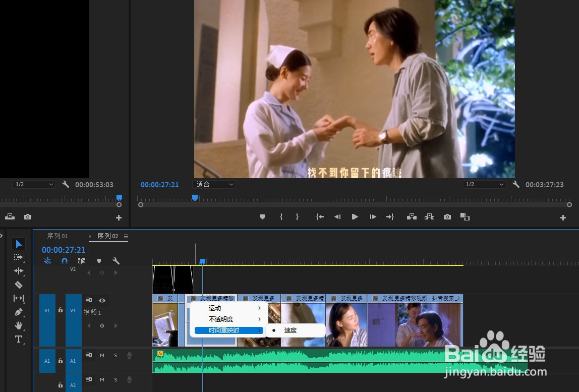Open source monitor button editor plus
Image resolution: width=579 pixels, height=392 pixels.
pyautogui.click(x=119, y=217)
